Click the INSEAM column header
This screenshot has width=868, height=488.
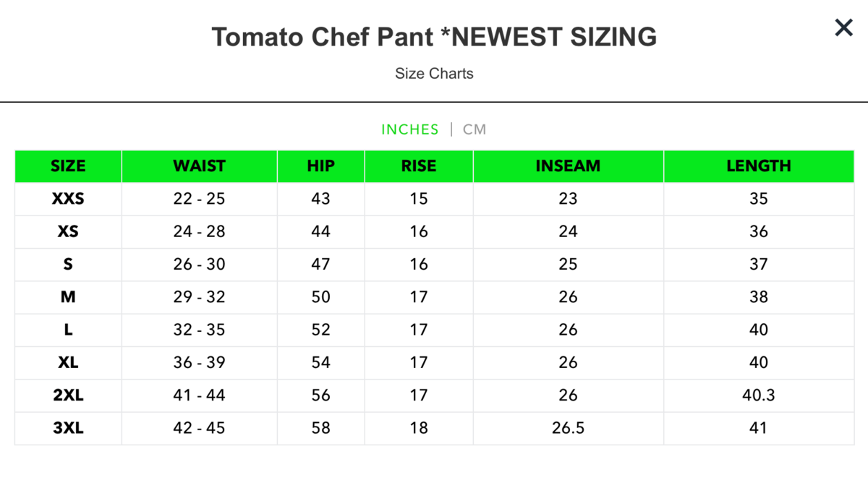568,166
